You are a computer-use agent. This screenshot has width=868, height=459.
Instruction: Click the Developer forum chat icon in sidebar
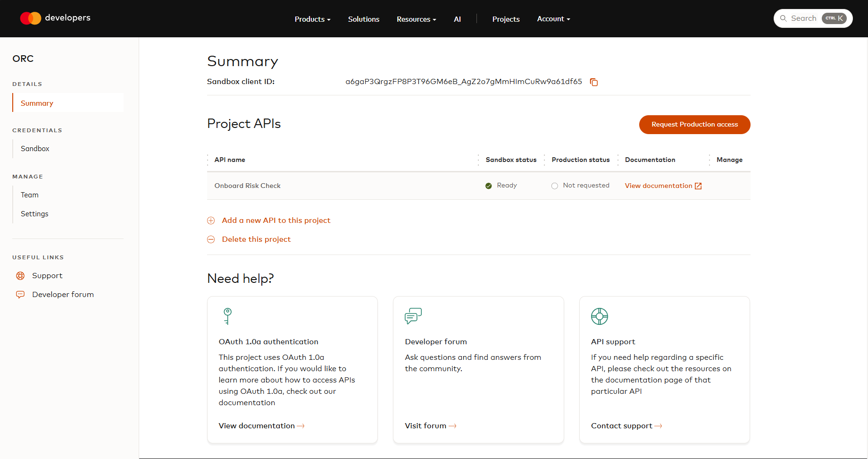click(x=20, y=295)
